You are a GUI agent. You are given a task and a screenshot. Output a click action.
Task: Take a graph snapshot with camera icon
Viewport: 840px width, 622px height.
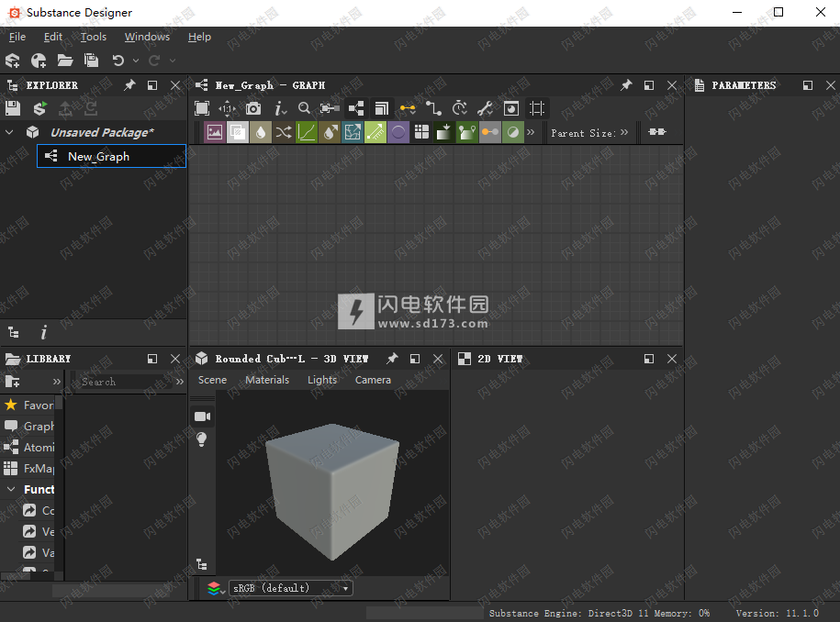pos(252,108)
